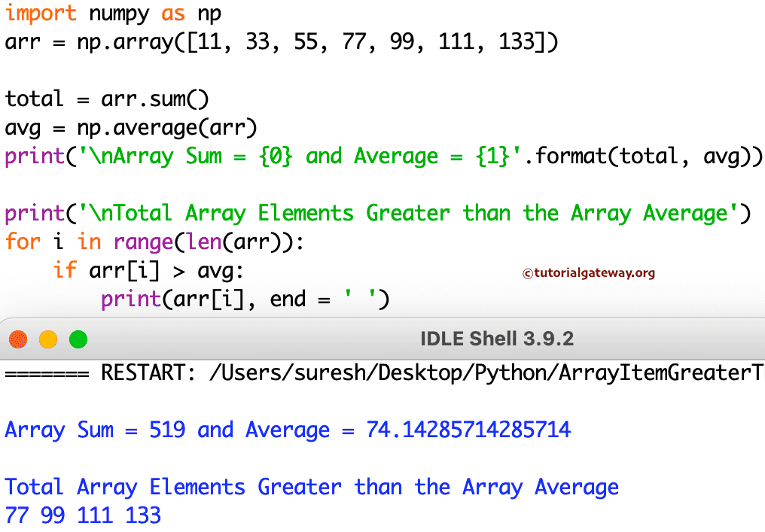This screenshot has width=765, height=532.
Task: Click the red close button on IDLE Shell
Action: click(x=18, y=339)
